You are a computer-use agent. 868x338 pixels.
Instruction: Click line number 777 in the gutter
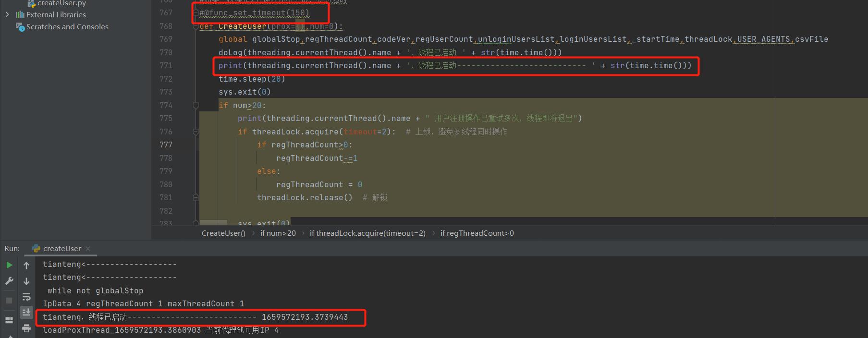166,145
